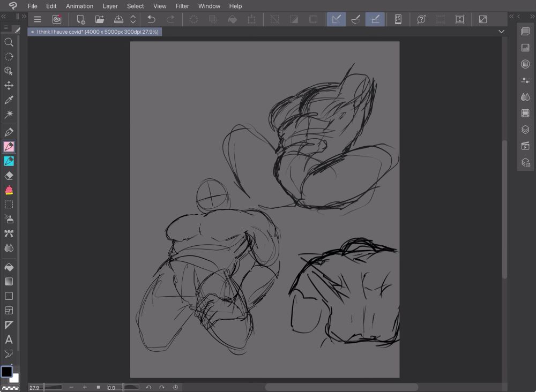Select the Eyedropper tool
The height and width of the screenshot is (392, 536).
9,100
